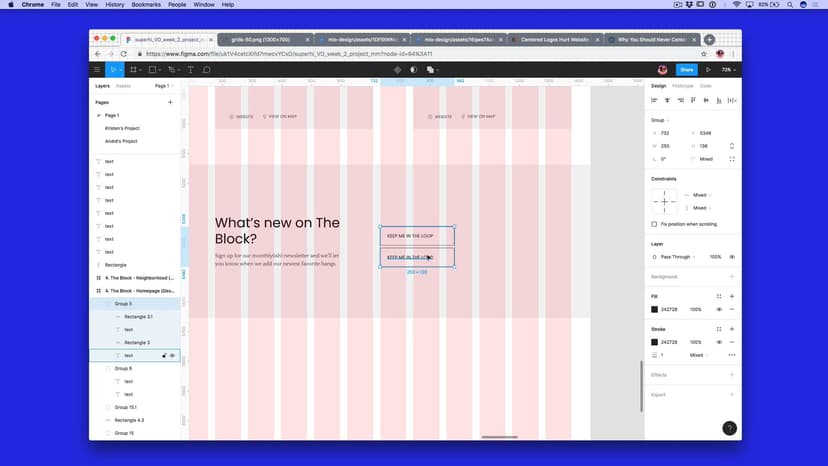This screenshot has height=466, width=828.
Task: Toggle layer visibility eye next to Pass Through
Action: [x=732, y=257]
